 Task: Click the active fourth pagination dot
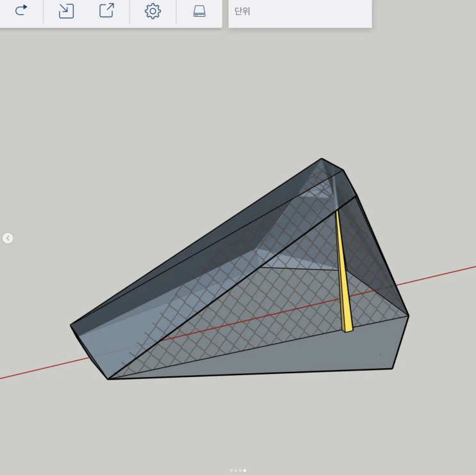[245, 471]
